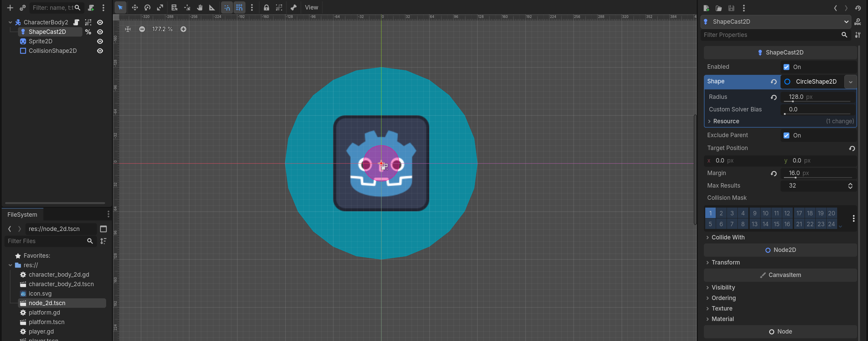
Task: Show list of selectable nodes tool
Action: point(174,7)
